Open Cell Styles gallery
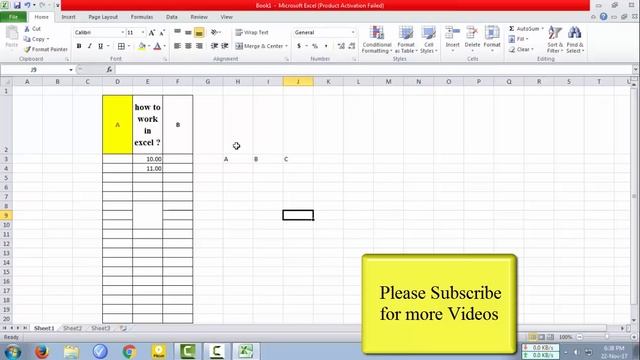Screen dimensions: 640x360 (429, 39)
